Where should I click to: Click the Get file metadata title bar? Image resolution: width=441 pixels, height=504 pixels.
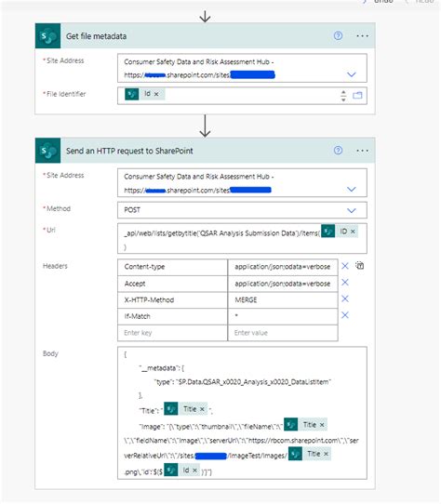click(x=205, y=36)
